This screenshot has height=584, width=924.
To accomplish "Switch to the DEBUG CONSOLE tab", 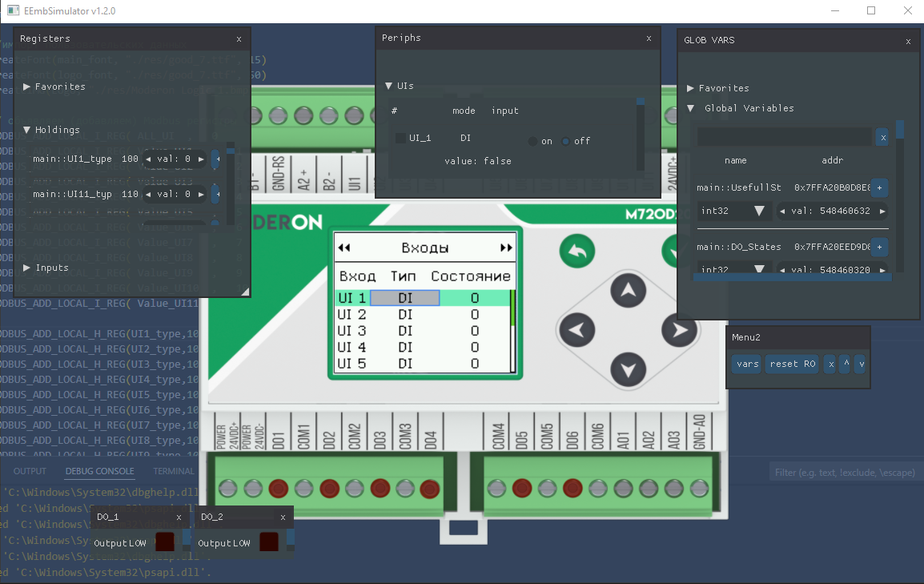I will (x=99, y=471).
